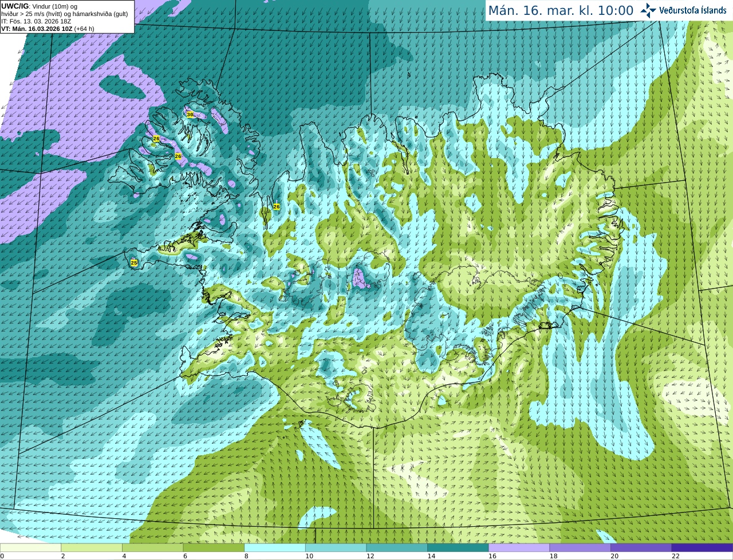Pick the 4–6 green legend swatch
The image size is (733, 560).
[x=152, y=548]
